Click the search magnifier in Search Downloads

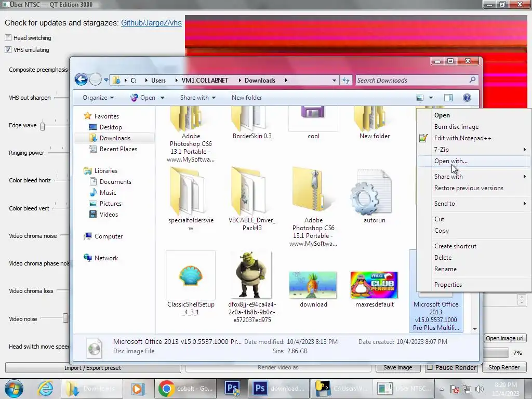point(472,80)
